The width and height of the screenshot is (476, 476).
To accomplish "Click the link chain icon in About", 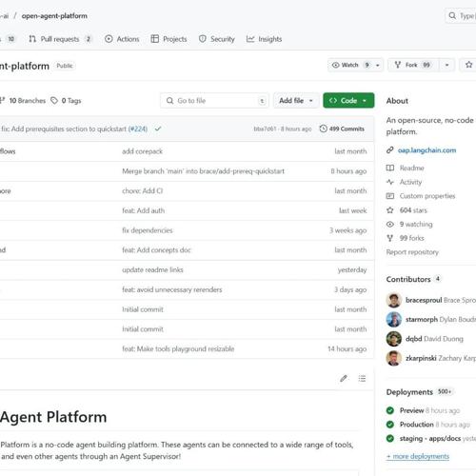I will pos(390,150).
